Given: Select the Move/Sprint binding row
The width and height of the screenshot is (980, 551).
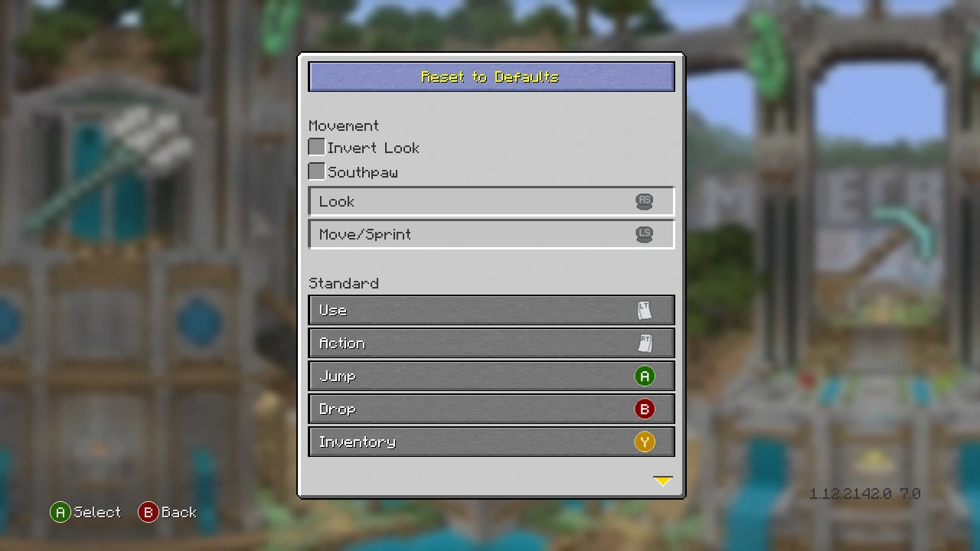Looking at the screenshot, I should click(492, 234).
